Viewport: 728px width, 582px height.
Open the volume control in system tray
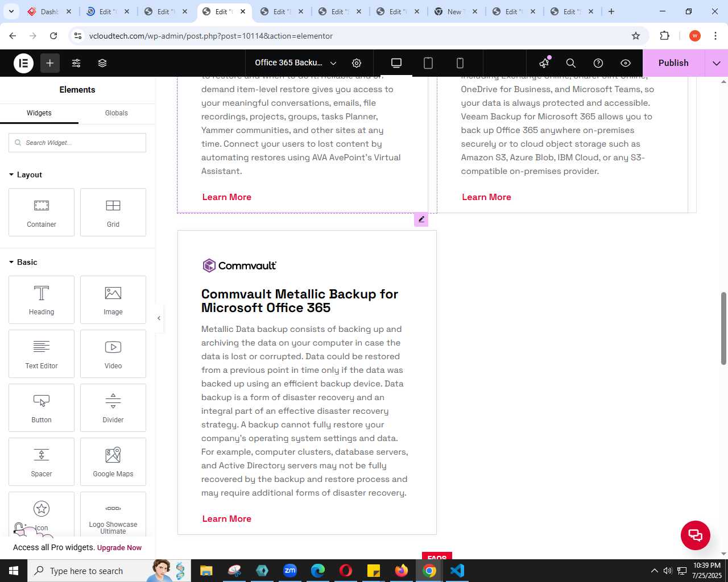click(668, 571)
